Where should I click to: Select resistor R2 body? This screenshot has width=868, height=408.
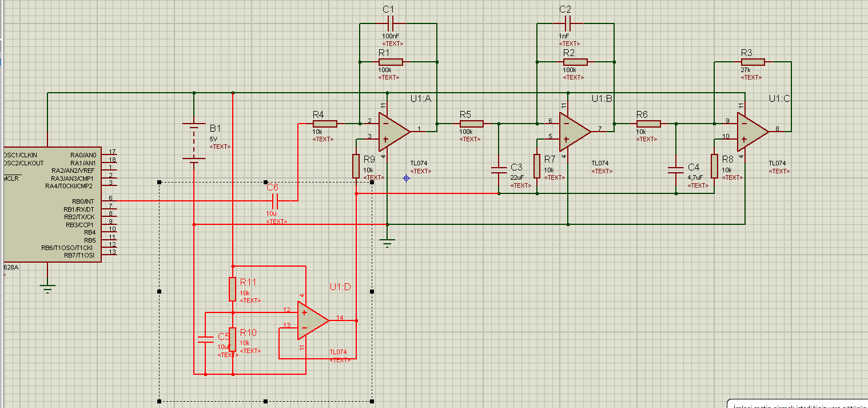tap(575, 62)
